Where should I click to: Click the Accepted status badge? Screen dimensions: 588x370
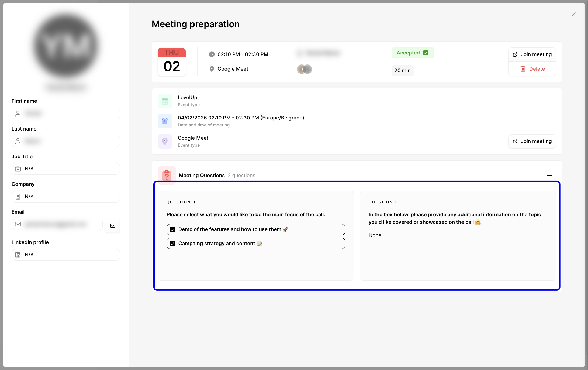pyautogui.click(x=412, y=53)
